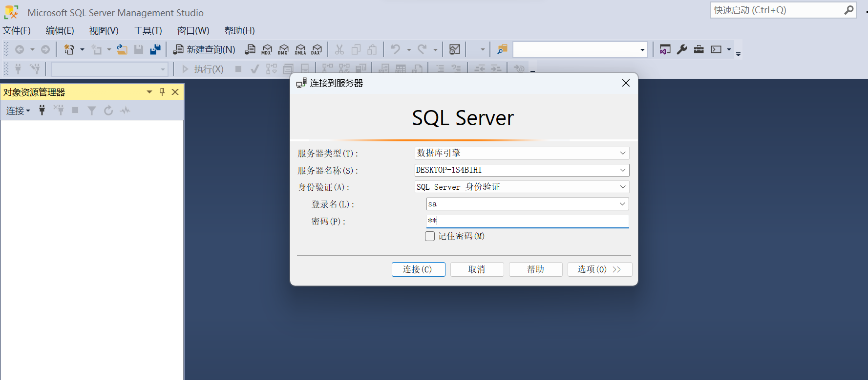This screenshot has height=380, width=868.
Task: Open the 文件(F) menu
Action: pyautogui.click(x=17, y=31)
